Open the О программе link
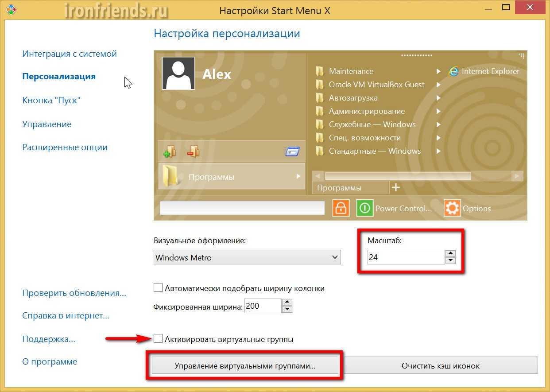This screenshot has width=550, height=392. click(50, 362)
